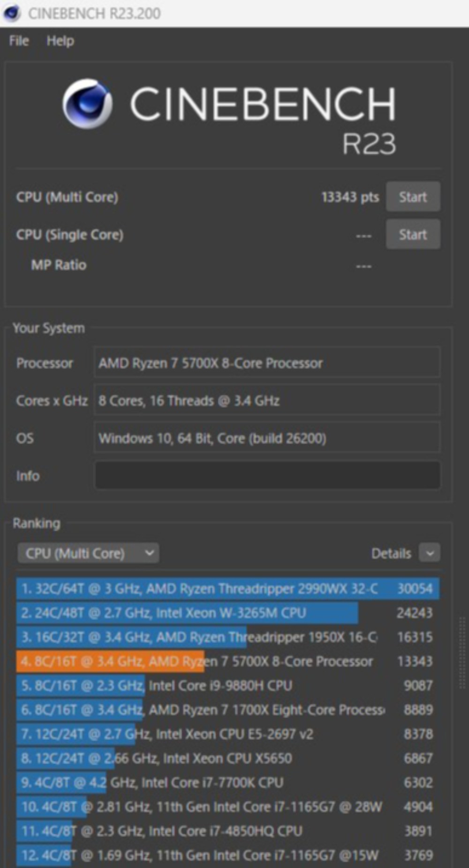The width and height of the screenshot is (469, 868).
Task: Expand the Details chevron button
Action: point(430,553)
